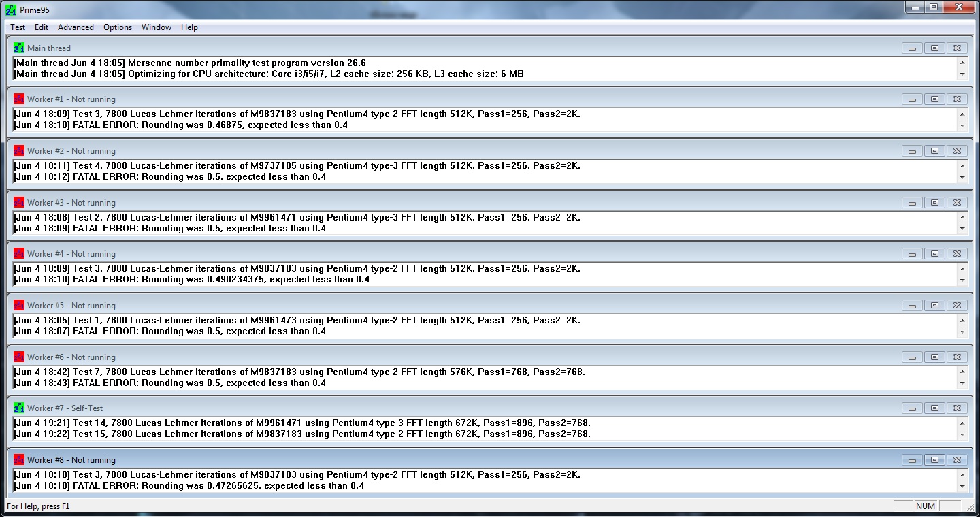Click scroll down arrow in Worker #2 log

962,176
